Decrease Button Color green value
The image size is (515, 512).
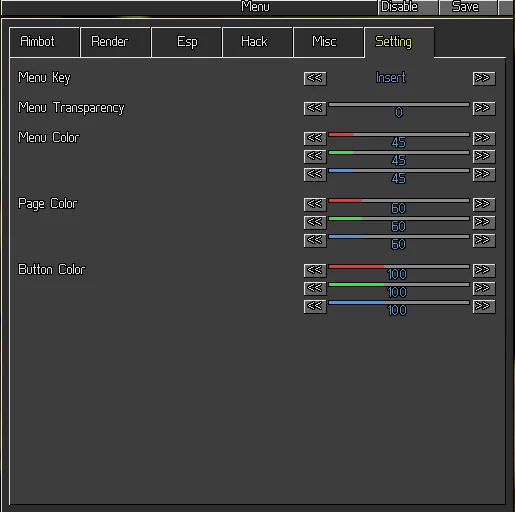click(315, 288)
